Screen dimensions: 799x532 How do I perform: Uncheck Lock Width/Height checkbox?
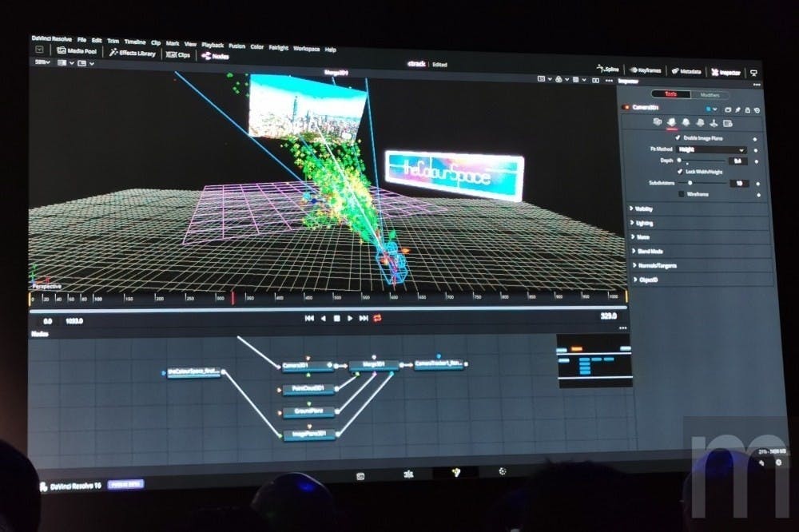coord(680,172)
